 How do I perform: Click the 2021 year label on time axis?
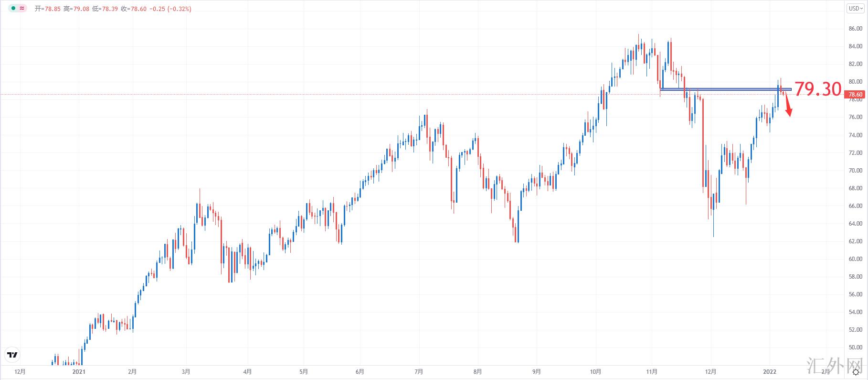coord(79,372)
